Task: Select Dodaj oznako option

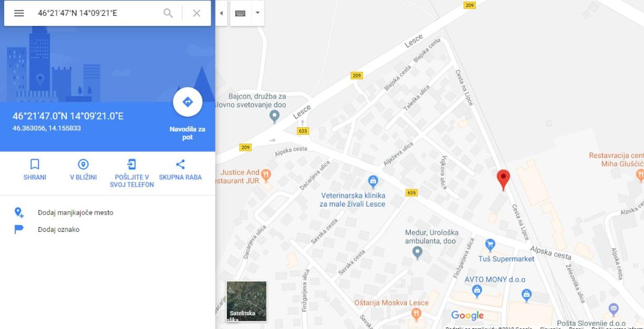Action: point(59,230)
